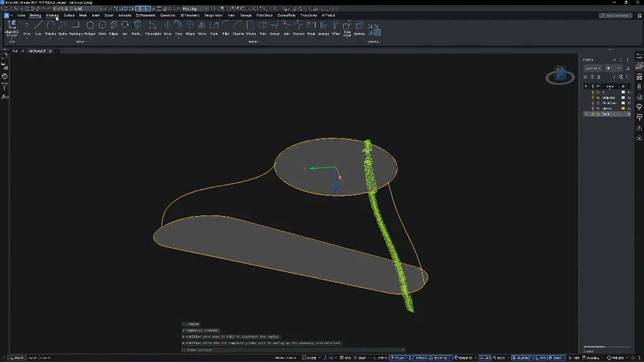Select the Ellipse tool

(114, 28)
